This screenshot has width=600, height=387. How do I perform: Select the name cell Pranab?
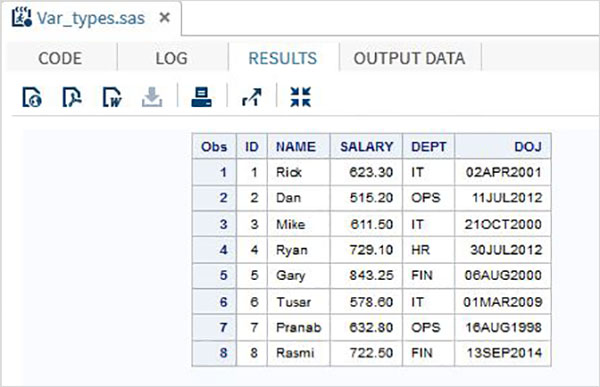pyautogui.click(x=298, y=328)
